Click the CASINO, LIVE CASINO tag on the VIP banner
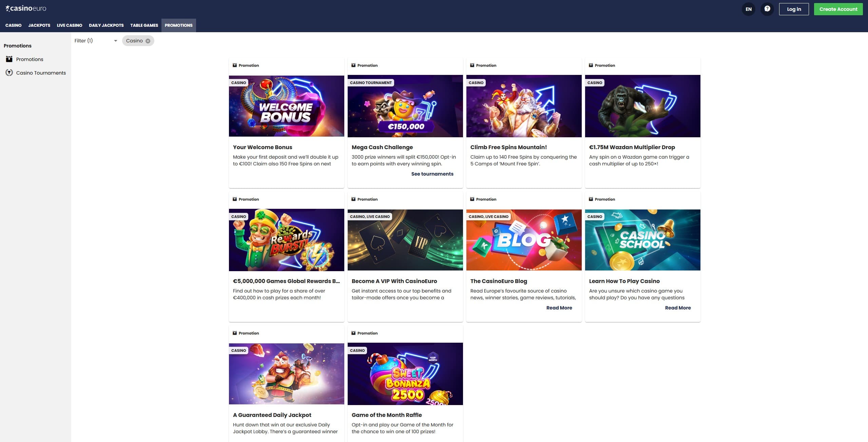868x442 pixels. click(x=370, y=217)
